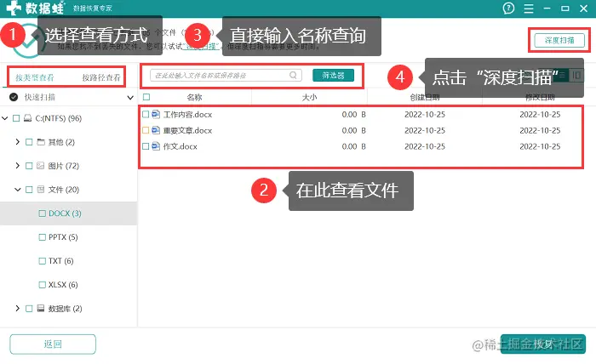Sort by the 名称 column header
The image size is (596, 364).
coord(194,97)
